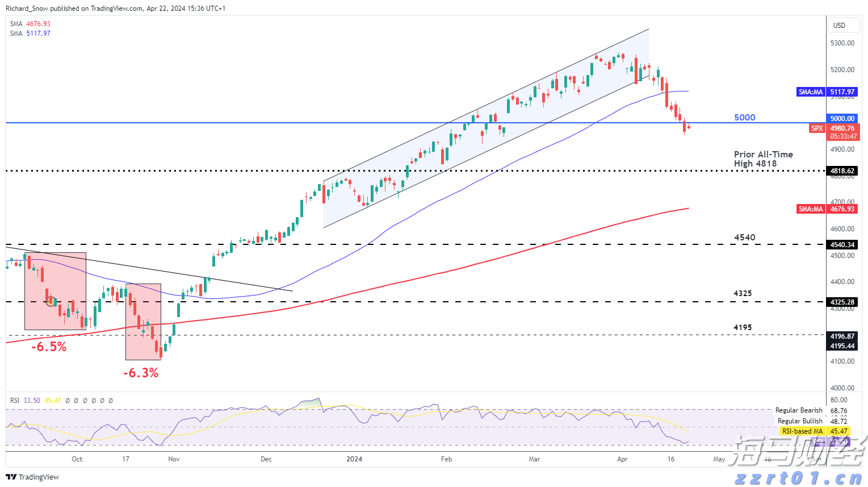Image resolution: width=868 pixels, height=487 pixels.
Task: Click the 68.76 RSI scale value
Action: tap(838, 411)
